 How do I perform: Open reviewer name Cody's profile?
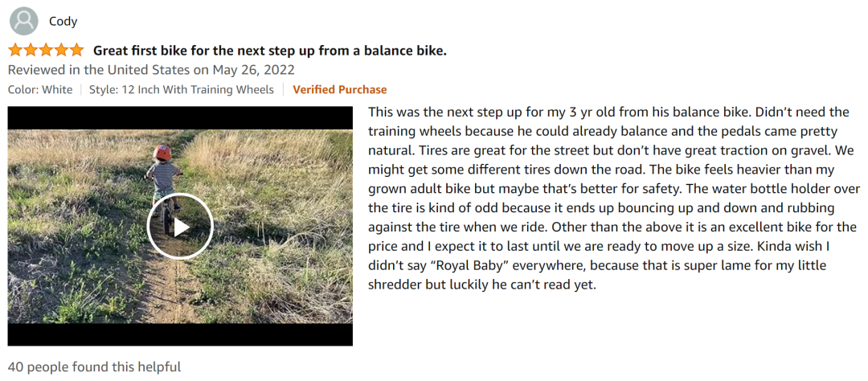click(63, 22)
